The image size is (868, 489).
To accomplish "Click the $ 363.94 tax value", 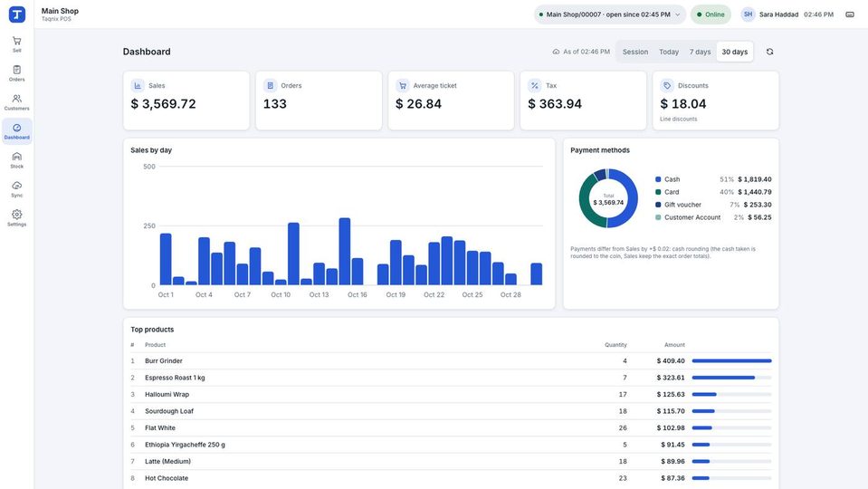I will [x=555, y=104].
